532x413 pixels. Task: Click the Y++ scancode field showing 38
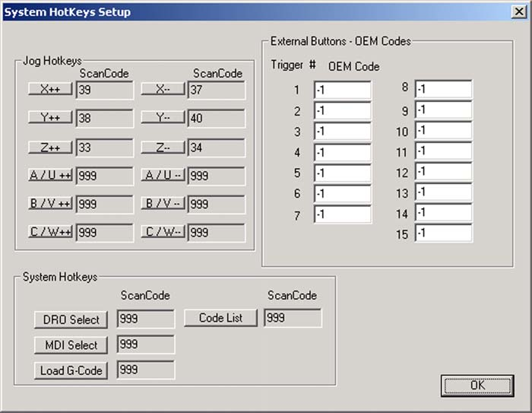[105, 118]
